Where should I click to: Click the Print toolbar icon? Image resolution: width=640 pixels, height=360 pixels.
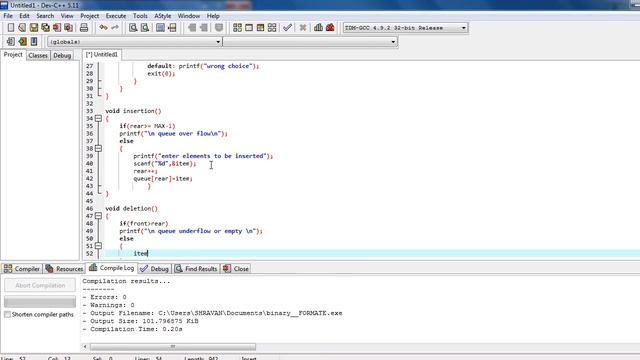(84, 28)
